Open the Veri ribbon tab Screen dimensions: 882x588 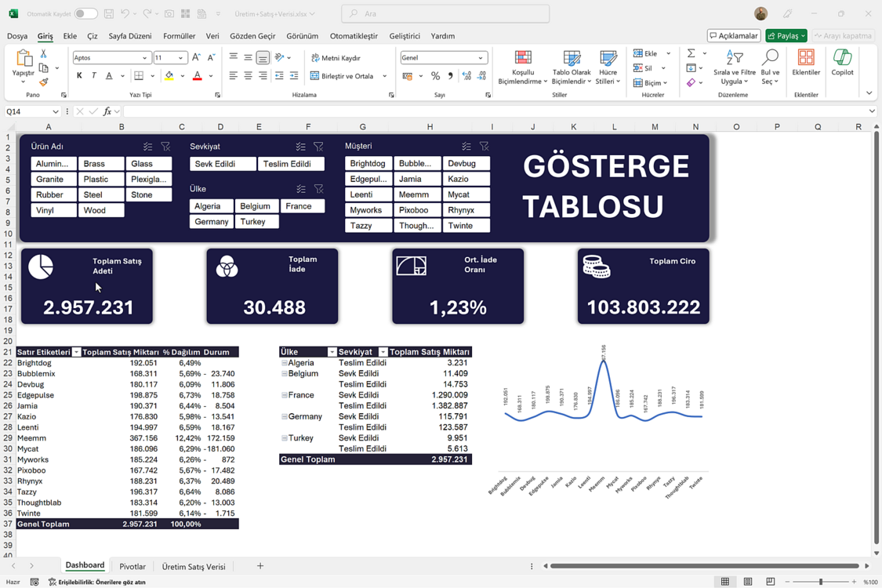click(212, 36)
